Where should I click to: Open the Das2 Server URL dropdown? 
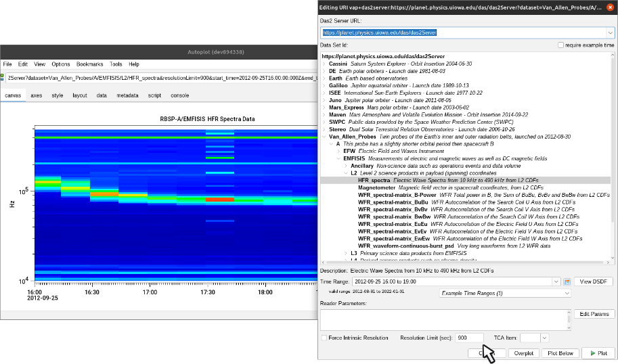(609, 32)
